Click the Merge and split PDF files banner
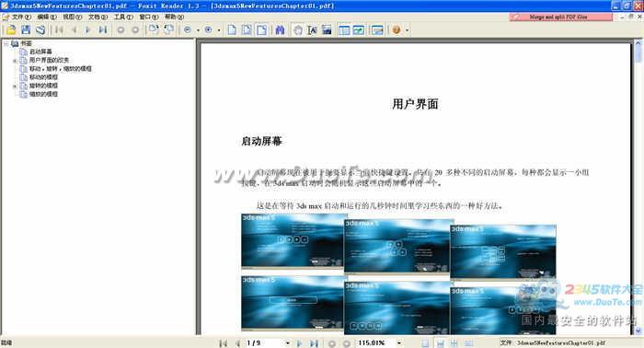The width and height of the screenshot is (644, 348). [x=560, y=17]
